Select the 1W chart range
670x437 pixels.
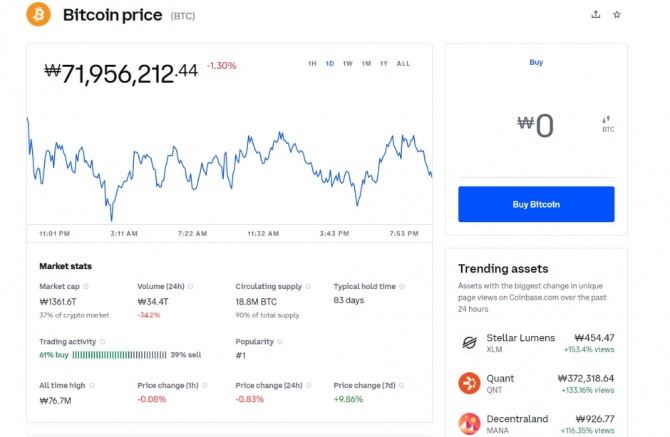tap(347, 64)
